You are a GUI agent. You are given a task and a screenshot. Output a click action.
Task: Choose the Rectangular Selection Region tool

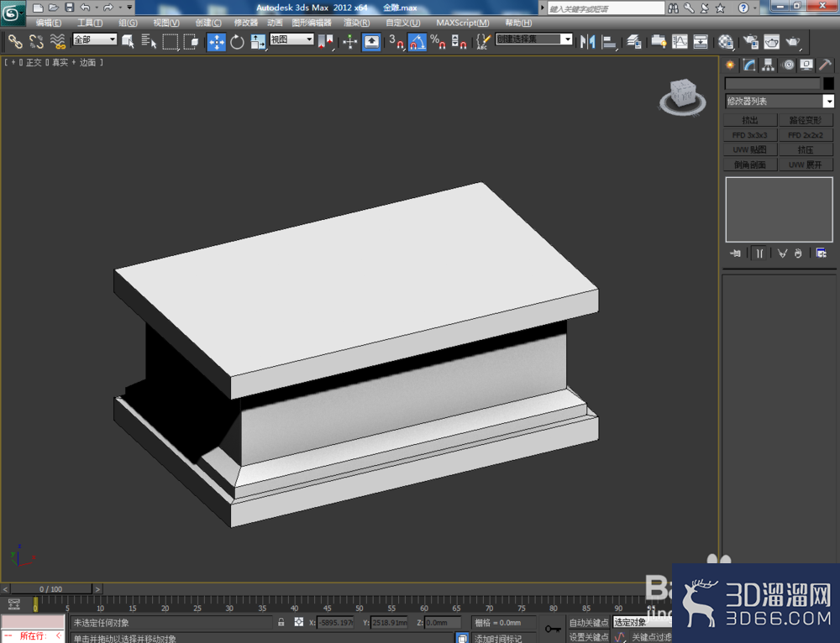click(170, 41)
